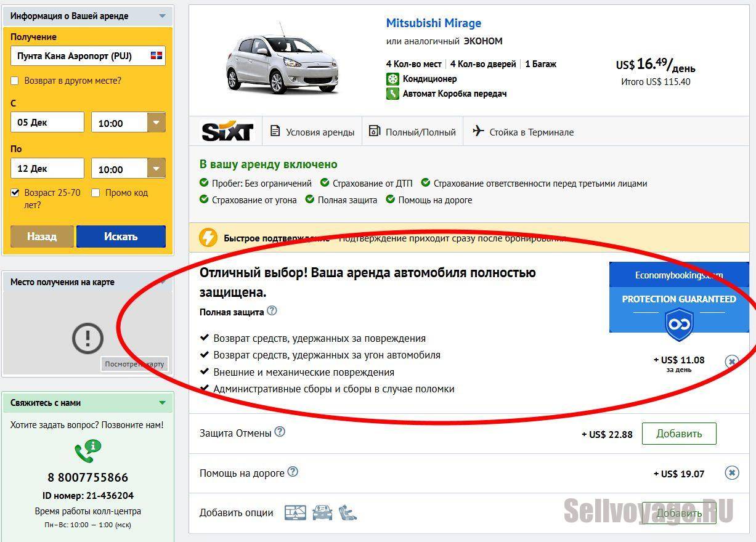The image size is (756, 542).
Task: Open pickup time dropdown under 'С'
Action: click(156, 123)
